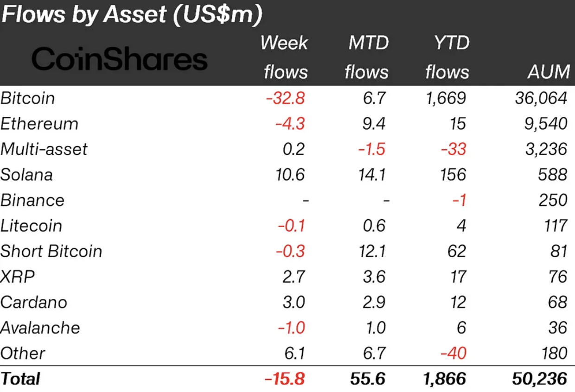Click the AUM column header
The height and width of the screenshot is (392, 575).
[549, 72]
